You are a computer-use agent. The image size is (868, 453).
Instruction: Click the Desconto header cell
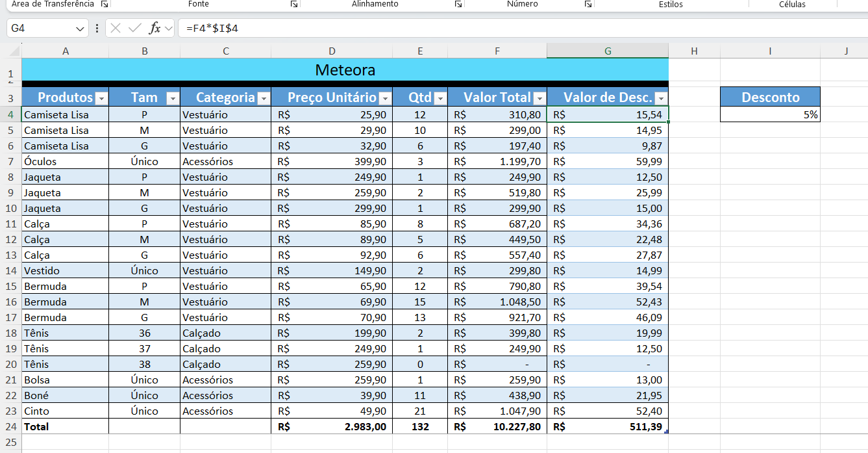[770, 97]
